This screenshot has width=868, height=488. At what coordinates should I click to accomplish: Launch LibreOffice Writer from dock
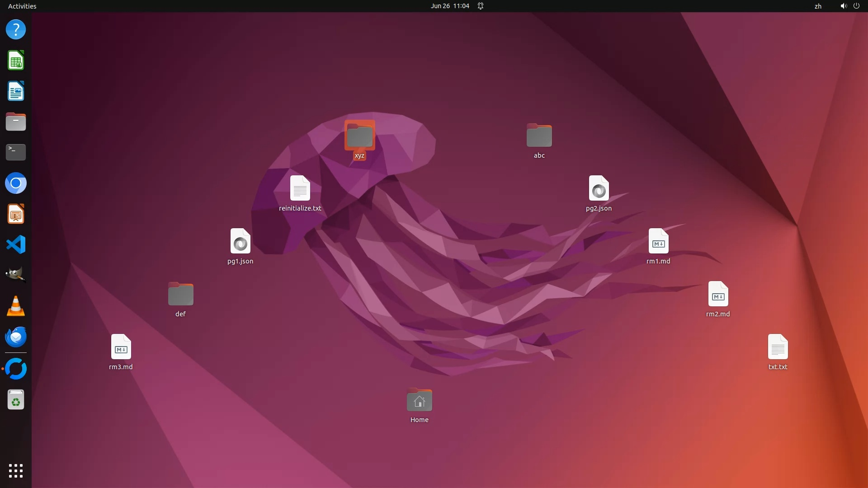click(16, 91)
